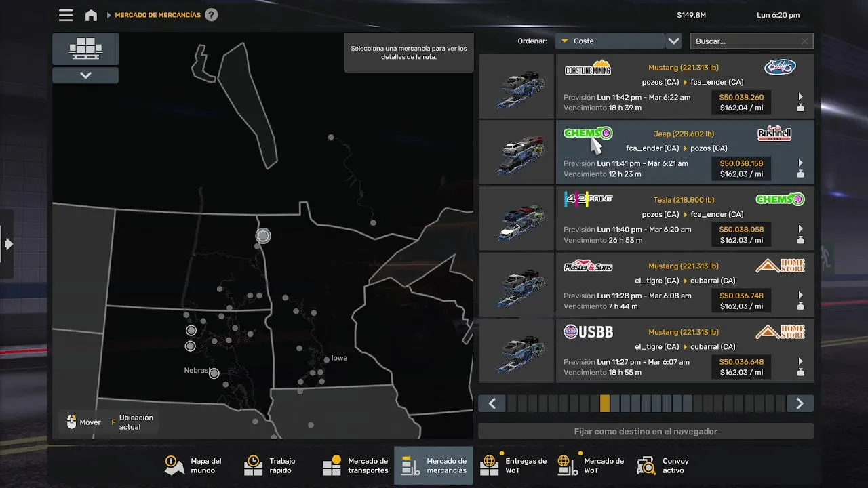
Task: Click the sort order arrow button
Action: (673, 41)
